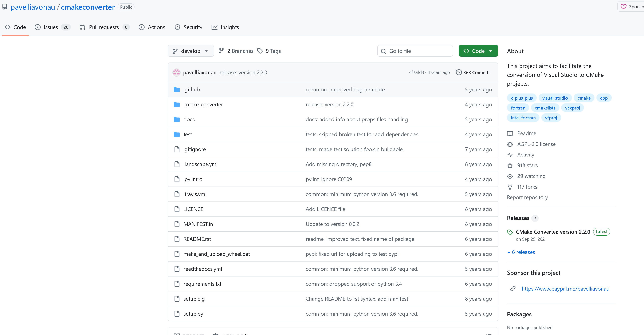Click the cmake_converter folder icon
The image size is (644, 335).
(x=177, y=104)
